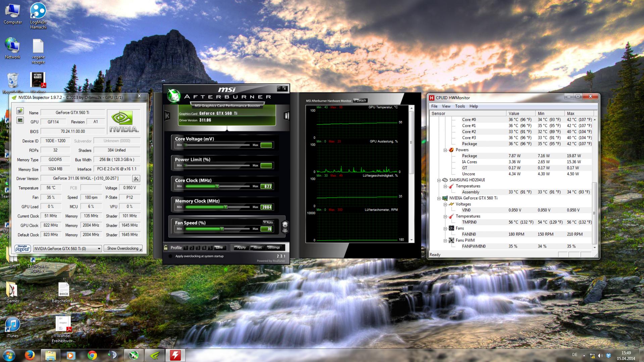Open the Games folder on desktop

pos(12,292)
